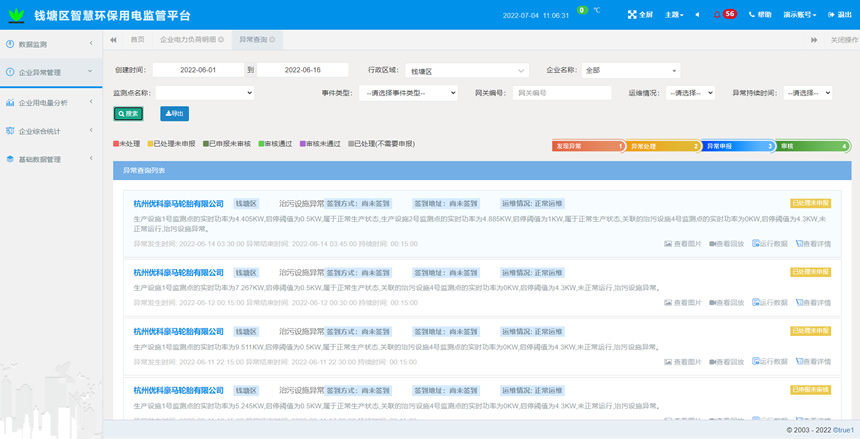
Task: Click the green 搜索 button
Action: tap(128, 114)
